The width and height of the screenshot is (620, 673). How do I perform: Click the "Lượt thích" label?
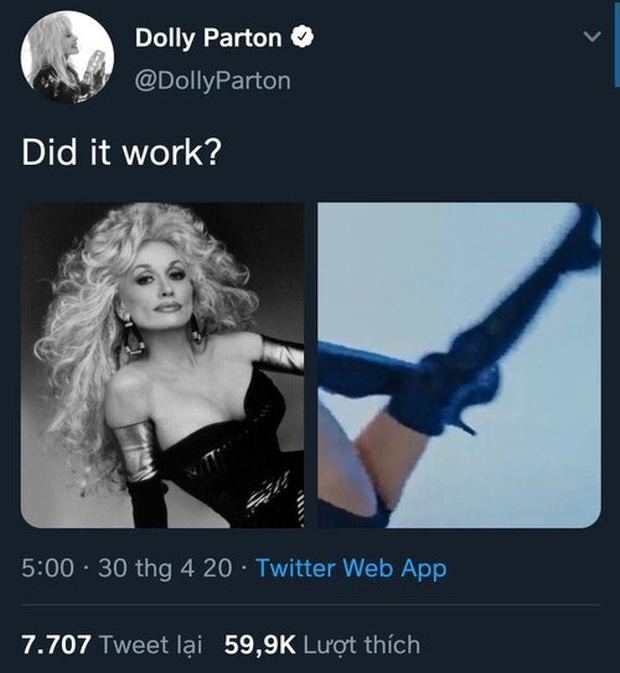click(x=362, y=645)
